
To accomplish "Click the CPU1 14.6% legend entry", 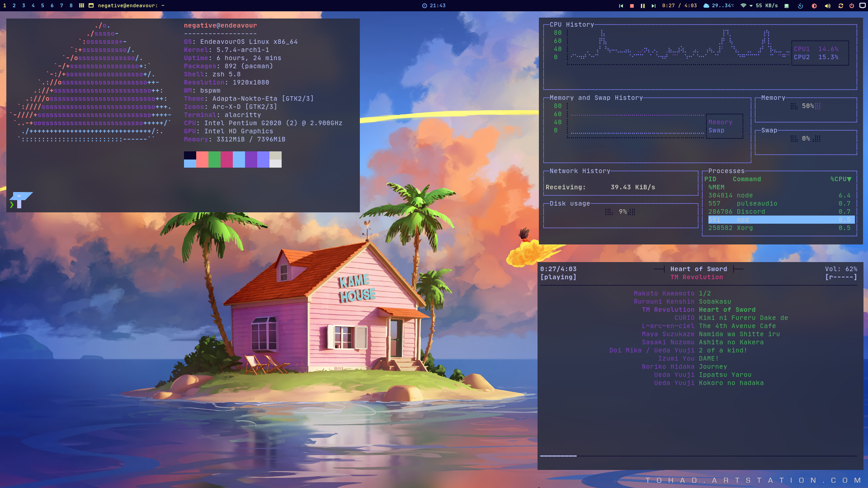I will (x=816, y=49).
